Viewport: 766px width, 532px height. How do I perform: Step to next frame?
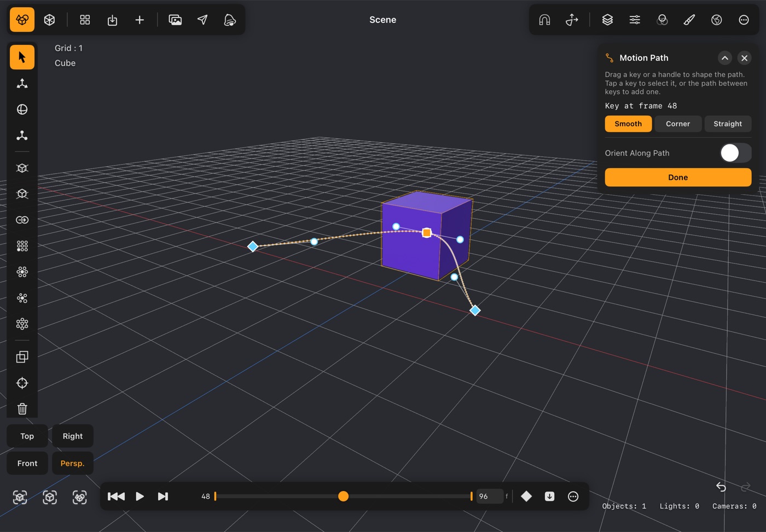point(163,496)
